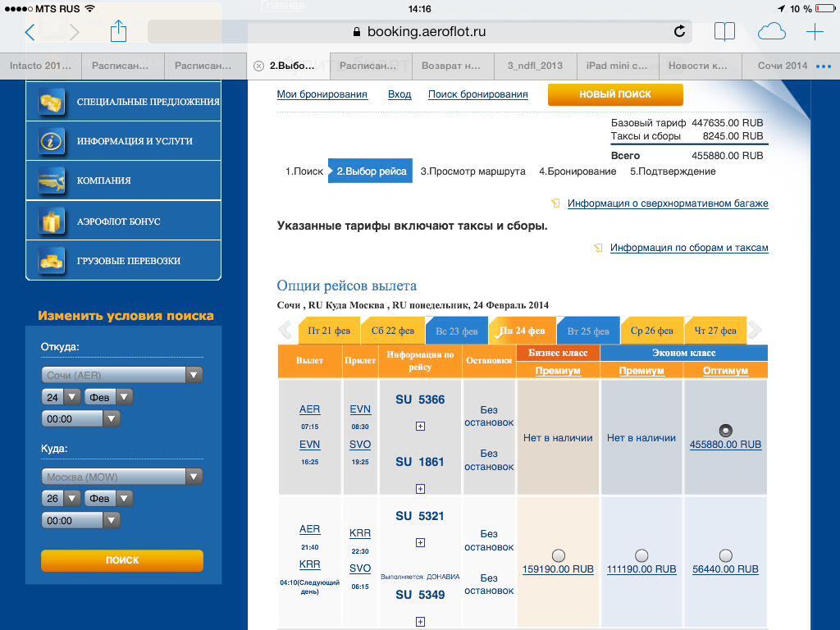The height and width of the screenshot is (630, 840).
Task: Click the Информация и услуги info icon
Action: (x=52, y=141)
